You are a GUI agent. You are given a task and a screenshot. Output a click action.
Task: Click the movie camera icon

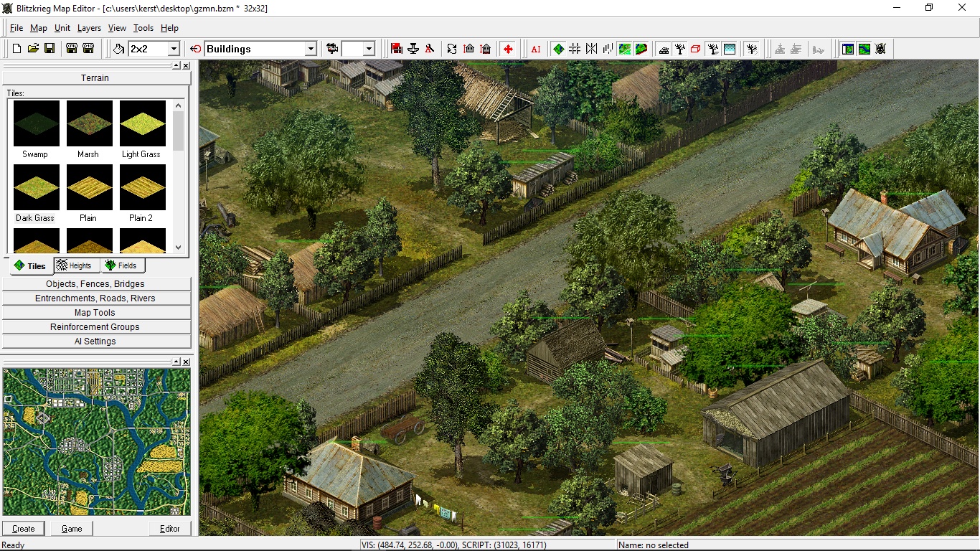tap(332, 49)
